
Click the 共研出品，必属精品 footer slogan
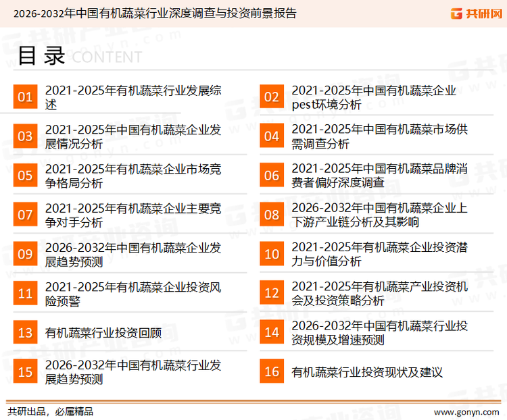[x=50, y=411]
